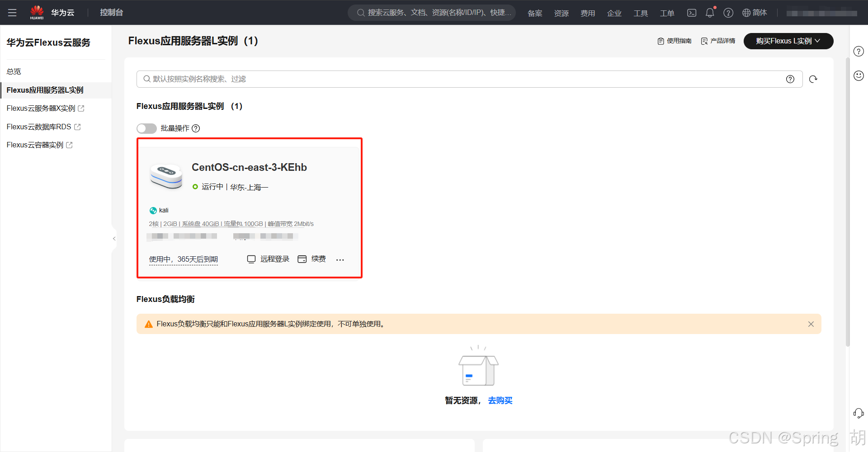Click the Huawei logo icon
The image size is (868, 452).
point(37,12)
